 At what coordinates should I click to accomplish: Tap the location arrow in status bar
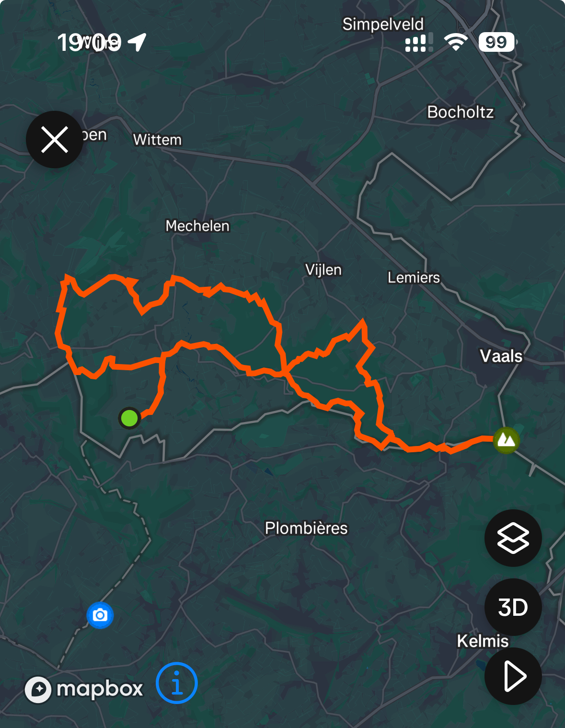tap(138, 42)
